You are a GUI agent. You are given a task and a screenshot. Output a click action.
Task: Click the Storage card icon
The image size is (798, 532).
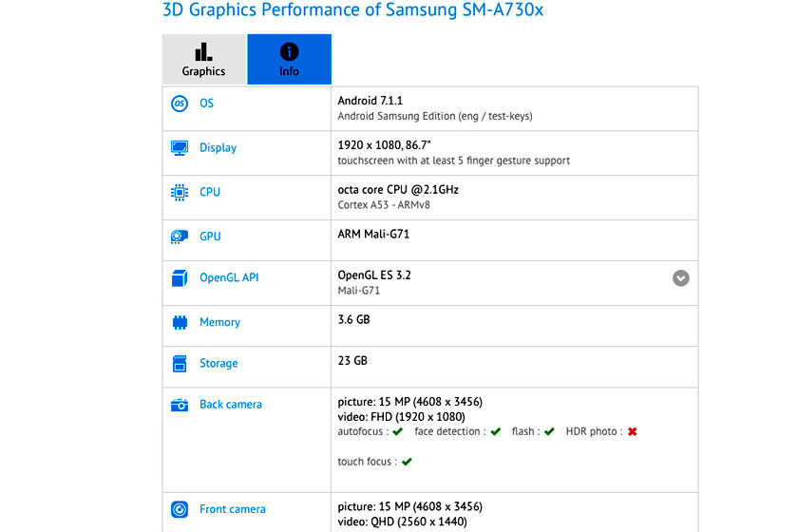pos(180,364)
